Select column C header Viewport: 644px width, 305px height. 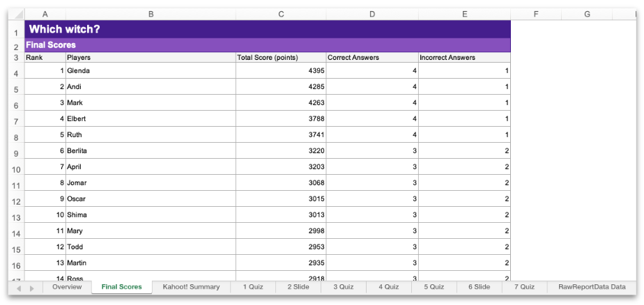pyautogui.click(x=281, y=14)
